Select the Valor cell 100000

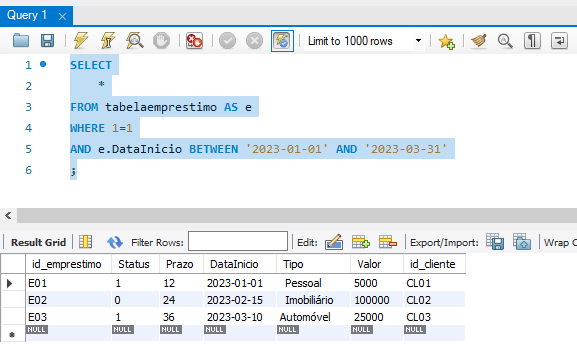click(x=377, y=300)
